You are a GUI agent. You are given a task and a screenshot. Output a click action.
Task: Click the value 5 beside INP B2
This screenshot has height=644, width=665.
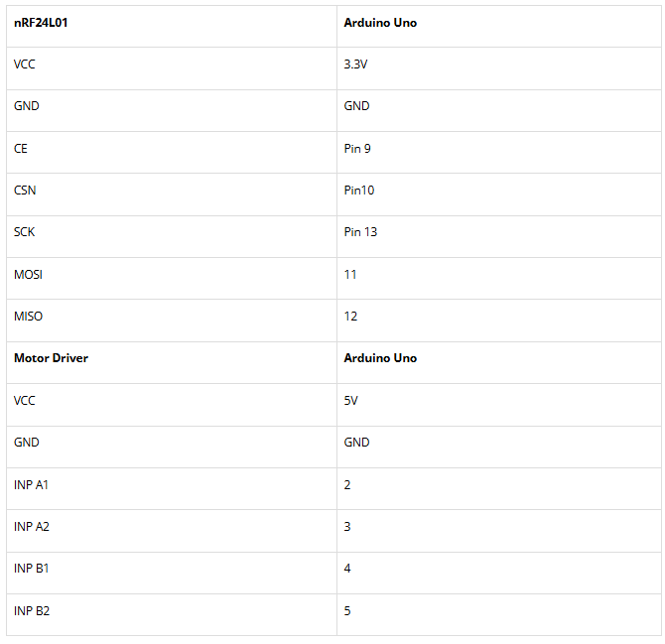347,610
